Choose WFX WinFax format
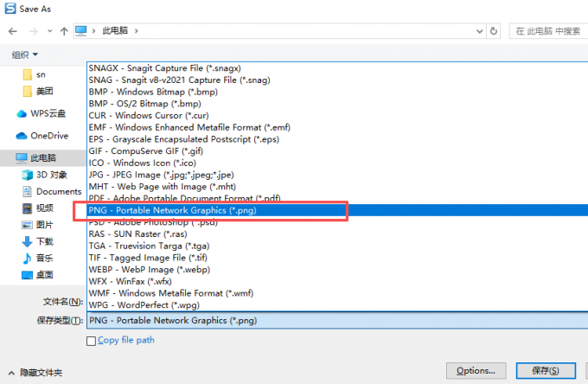 (337, 281)
